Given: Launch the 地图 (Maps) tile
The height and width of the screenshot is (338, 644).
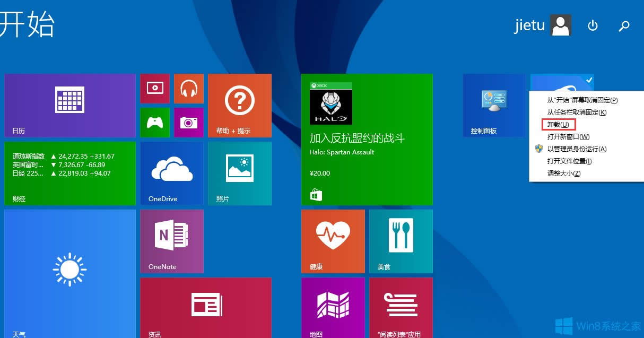Looking at the screenshot, I should pos(333,308).
